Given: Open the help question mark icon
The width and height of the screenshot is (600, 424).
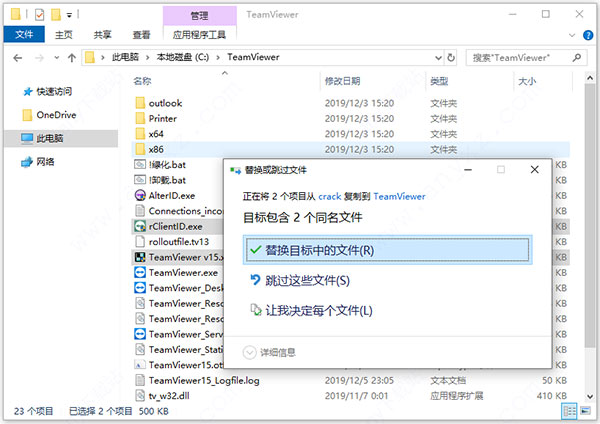Looking at the screenshot, I should (588, 35).
